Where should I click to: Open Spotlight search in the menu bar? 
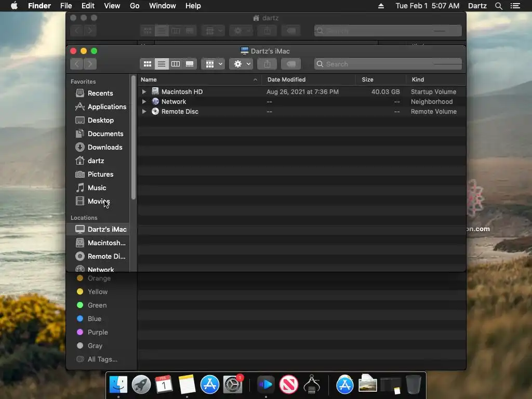[498, 6]
